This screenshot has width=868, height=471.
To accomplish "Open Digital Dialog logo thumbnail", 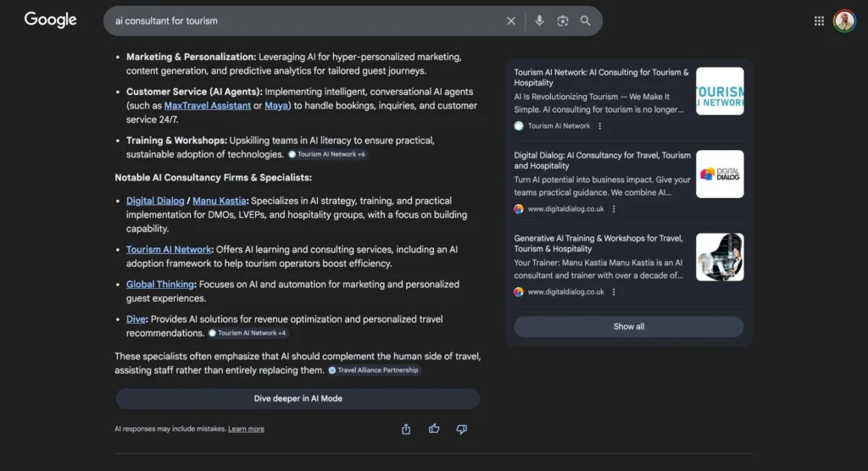I will pos(720,175).
